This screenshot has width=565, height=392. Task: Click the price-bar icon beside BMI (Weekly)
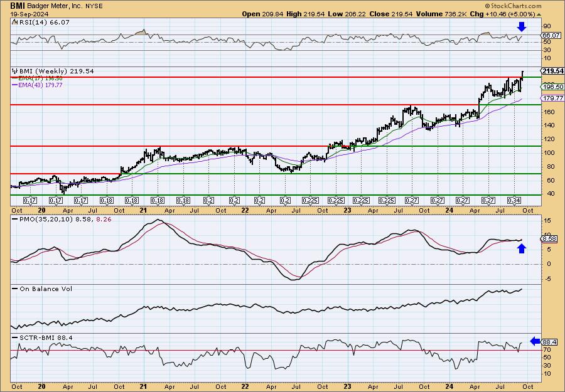15,71
